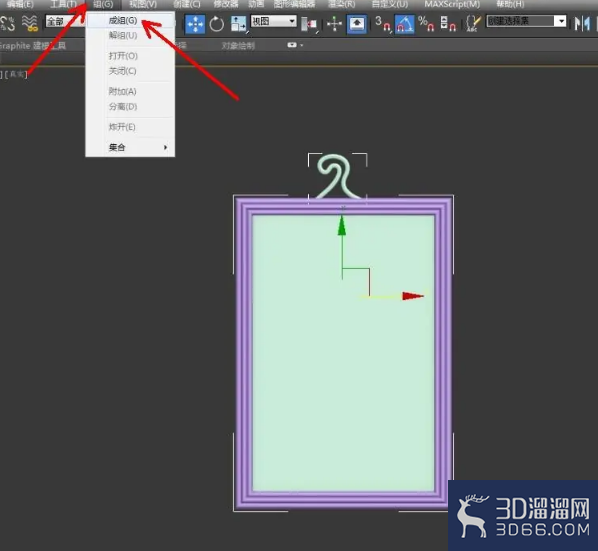
Task: Click the 全部 selection filter box
Action: pyautogui.click(x=64, y=21)
